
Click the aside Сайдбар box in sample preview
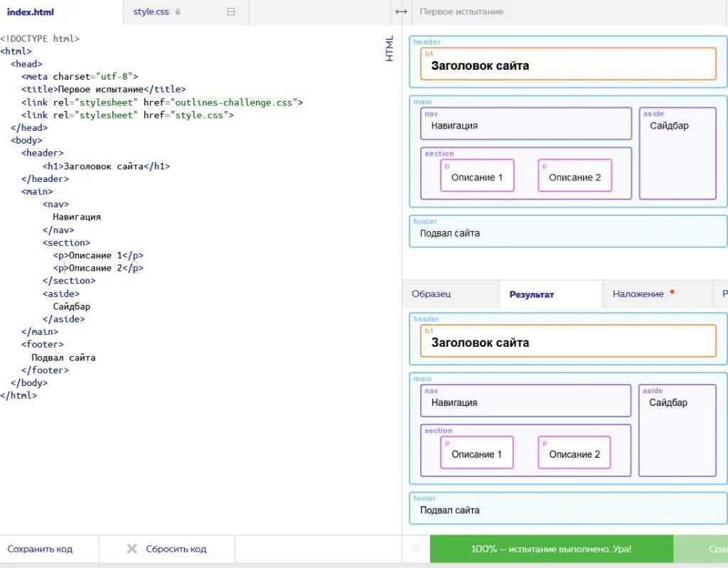click(678, 154)
